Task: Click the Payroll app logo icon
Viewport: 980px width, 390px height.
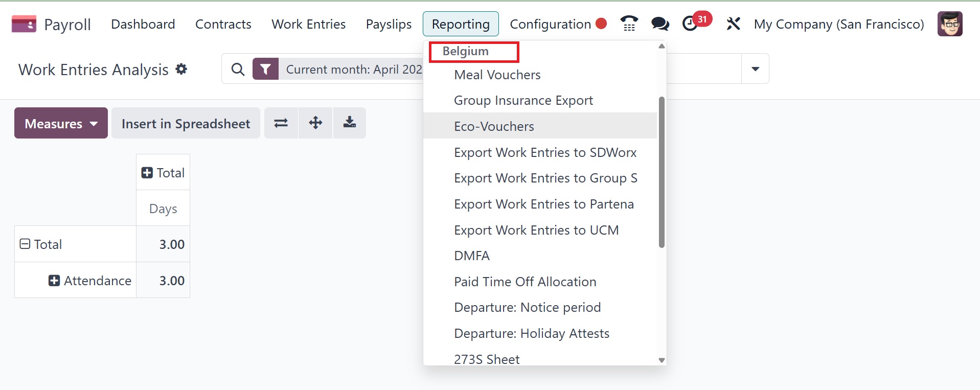Action: pos(24,24)
